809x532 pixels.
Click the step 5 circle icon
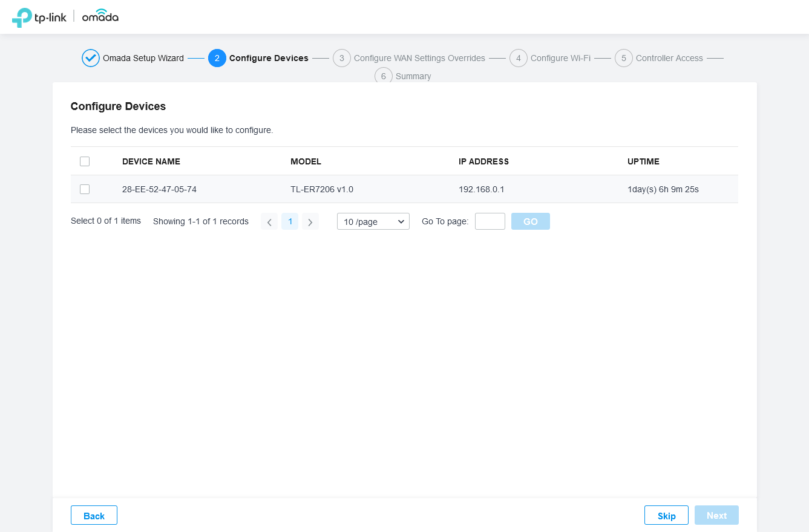click(x=624, y=58)
